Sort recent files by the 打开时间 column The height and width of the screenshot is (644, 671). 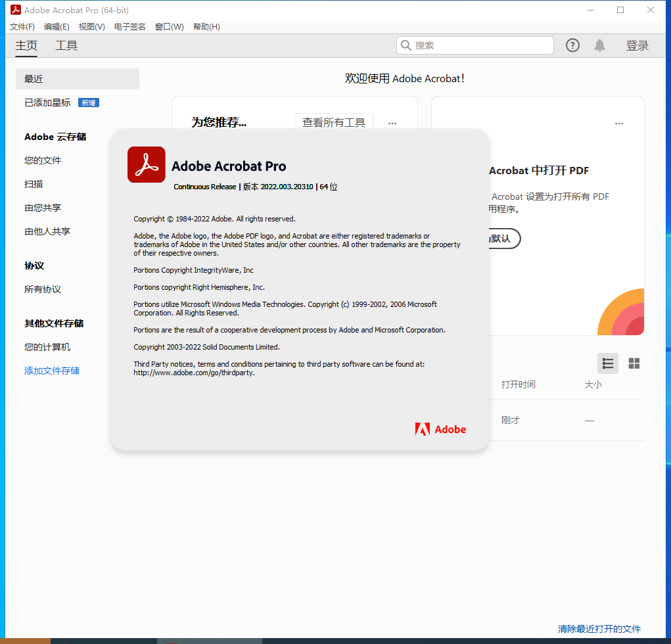point(518,384)
